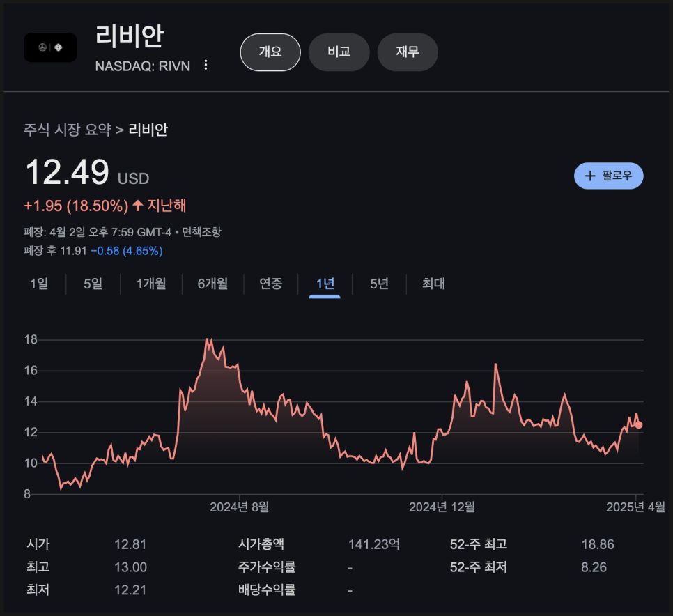
Task: Click the current price dot on chart
Action: pyautogui.click(x=639, y=425)
